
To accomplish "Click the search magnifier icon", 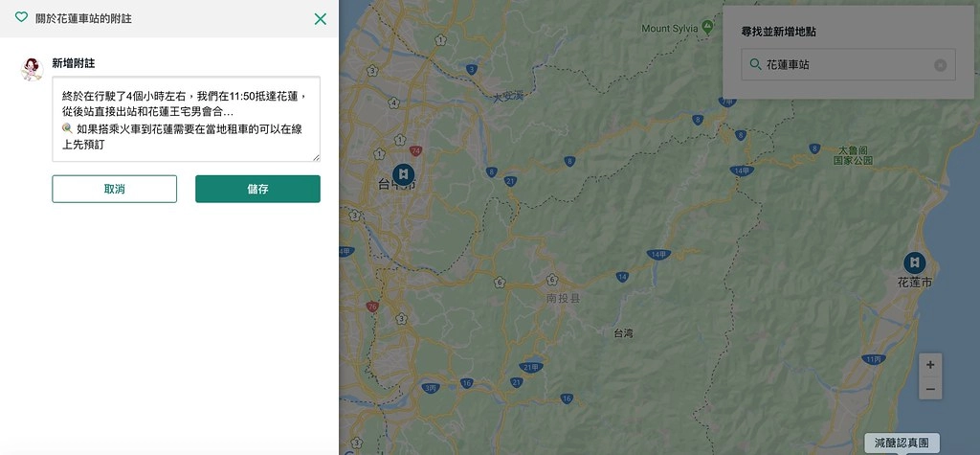I will click(x=755, y=64).
